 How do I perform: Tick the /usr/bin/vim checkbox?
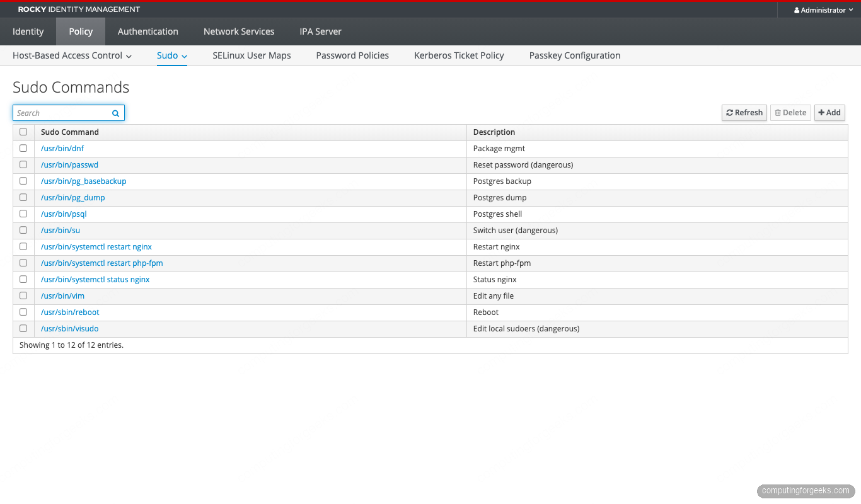pyautogui.click(x=23, y=295)
